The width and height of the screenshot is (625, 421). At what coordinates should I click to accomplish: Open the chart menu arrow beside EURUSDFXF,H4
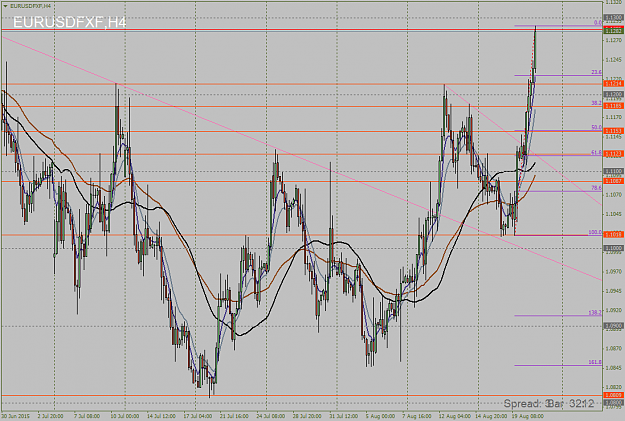(x=5, y=6)
